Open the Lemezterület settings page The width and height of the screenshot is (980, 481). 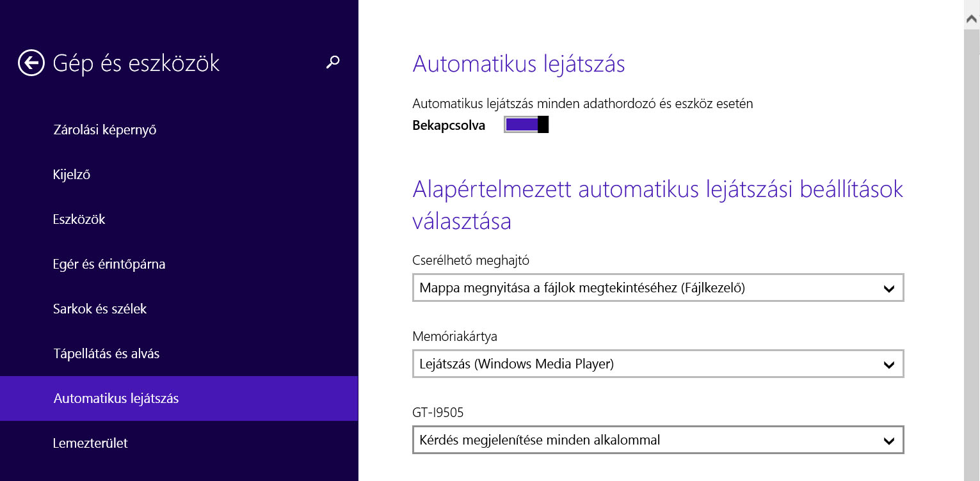point(90,443)
